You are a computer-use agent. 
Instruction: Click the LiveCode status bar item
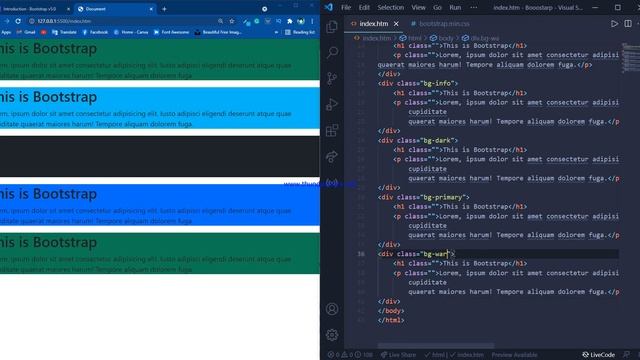(x=598, y=355)
